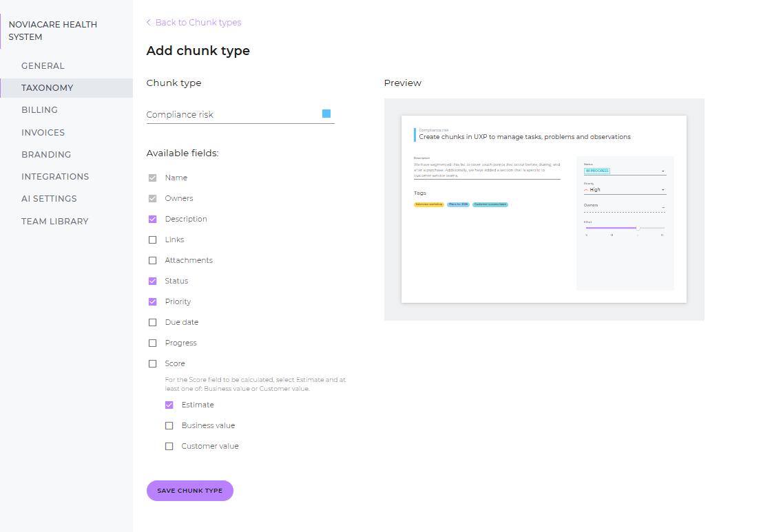Click the Available fields heading
This screenshot has height=532, width=772.
coord(182,153)
